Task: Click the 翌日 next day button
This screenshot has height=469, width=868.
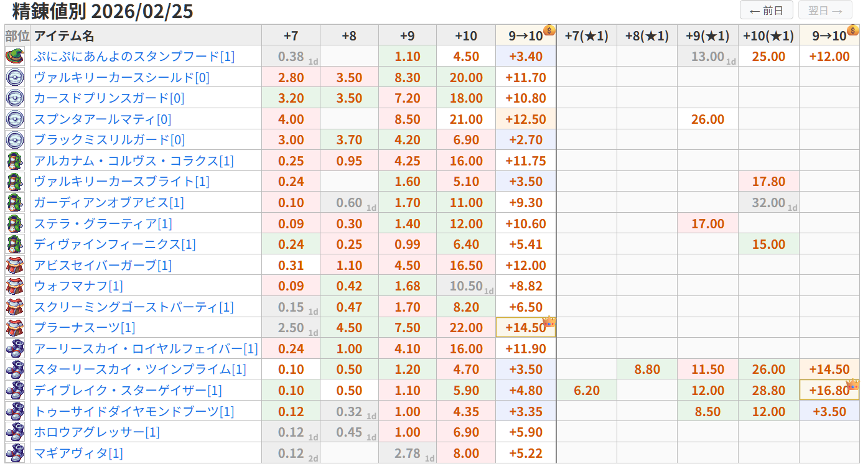Action: point(825,11)
